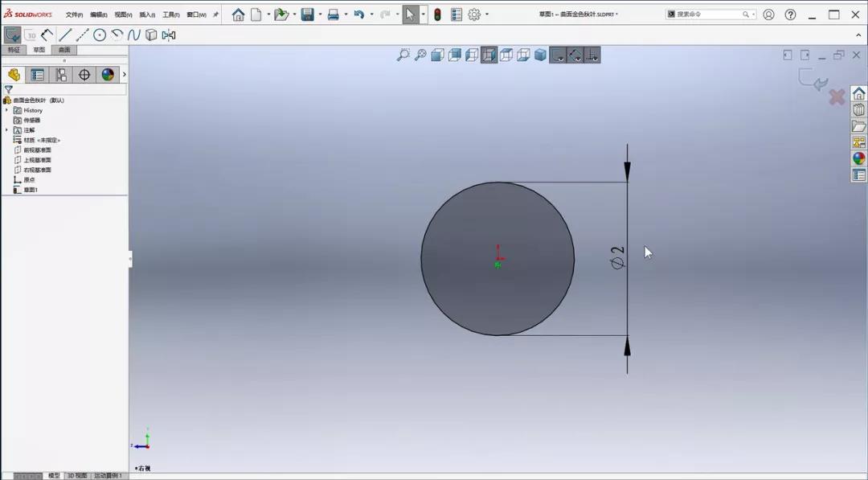Open the Options gear icon
This screenshot has height=480, width=868.
point(474,14)
